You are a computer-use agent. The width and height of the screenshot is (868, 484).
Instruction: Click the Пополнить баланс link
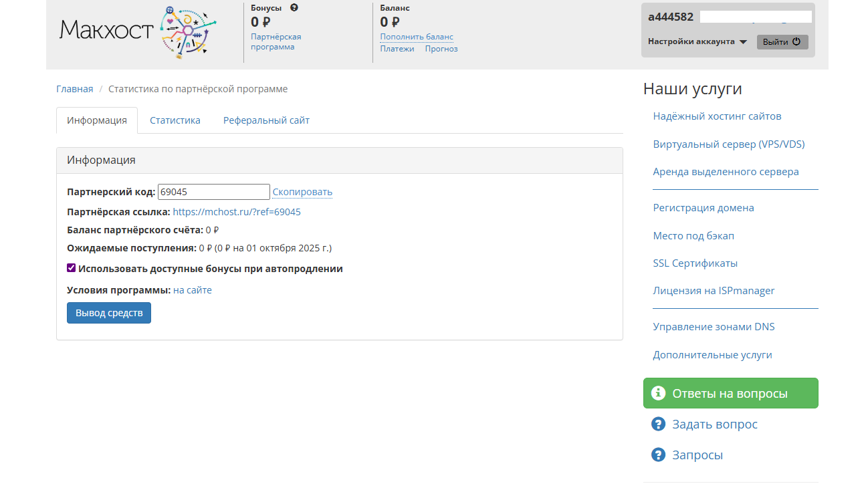click(x=416, y=37)
